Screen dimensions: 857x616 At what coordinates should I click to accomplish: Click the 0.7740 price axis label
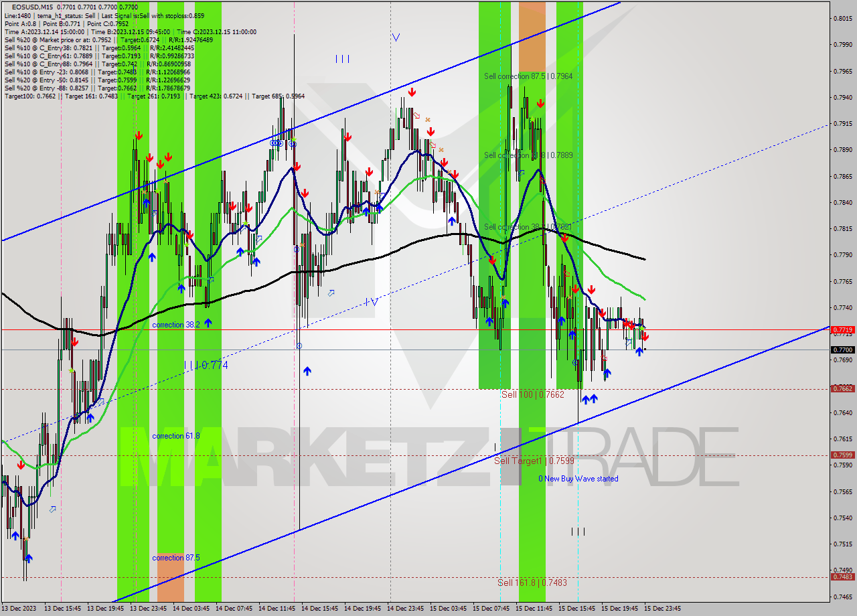(x=843, y=307)
